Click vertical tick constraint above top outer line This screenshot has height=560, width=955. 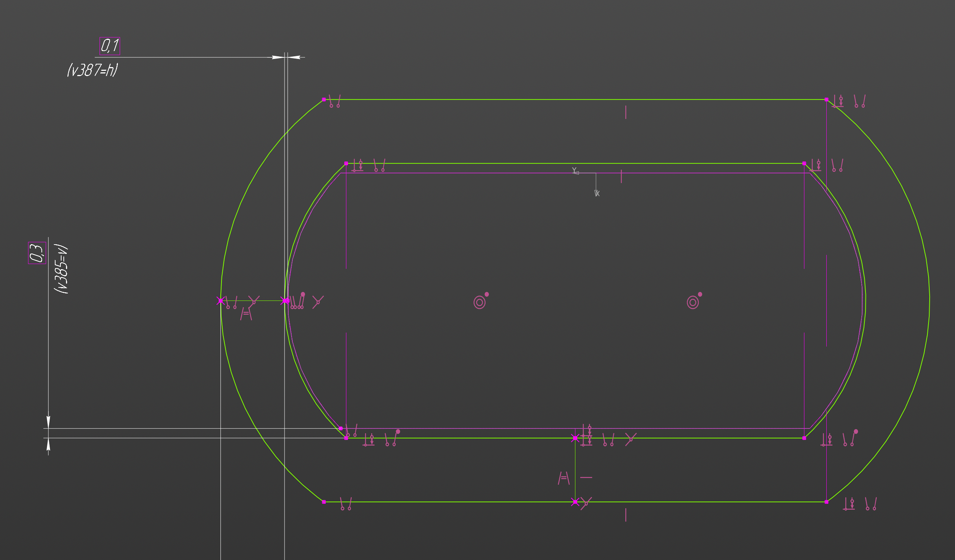[x=626, y=112]
